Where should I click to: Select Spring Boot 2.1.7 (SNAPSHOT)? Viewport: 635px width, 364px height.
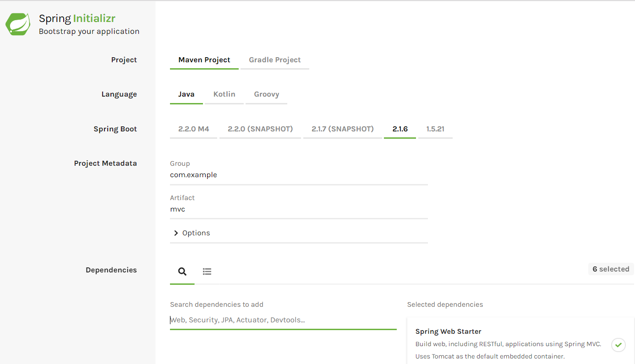pyautogui.click(x=343, y=129)
